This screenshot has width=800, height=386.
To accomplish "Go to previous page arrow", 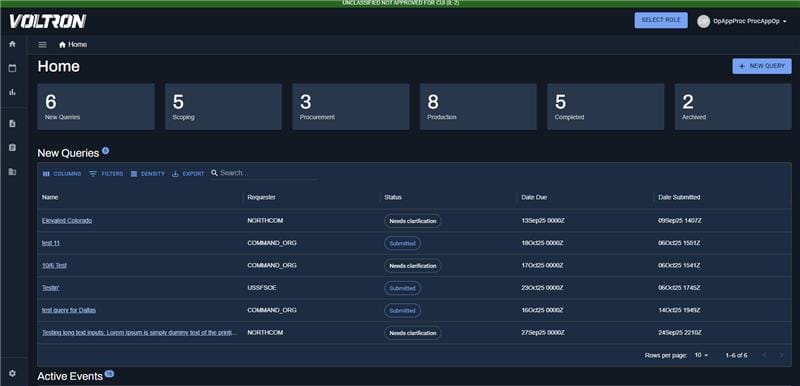I will 764,355.
